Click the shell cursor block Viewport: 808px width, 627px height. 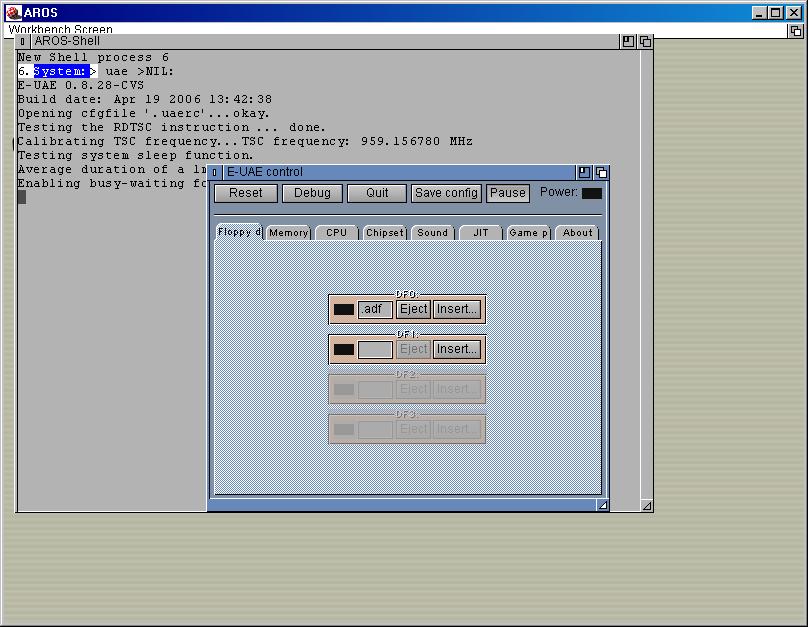point(22,197)
